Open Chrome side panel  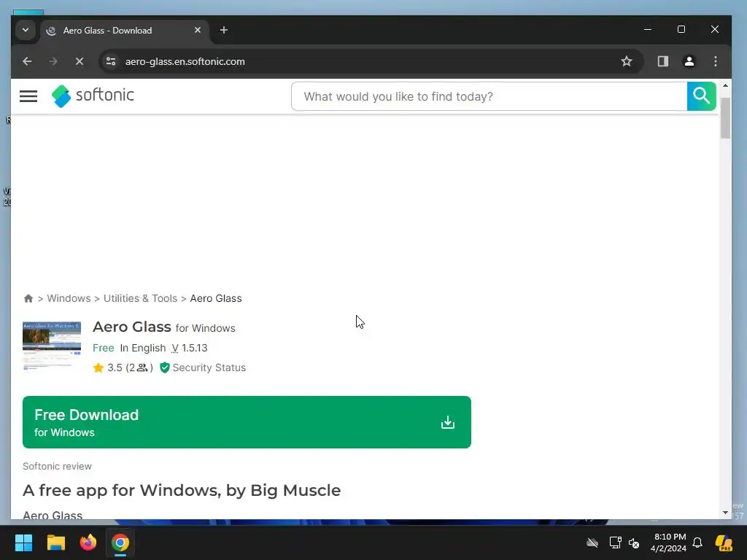(662, 61)
